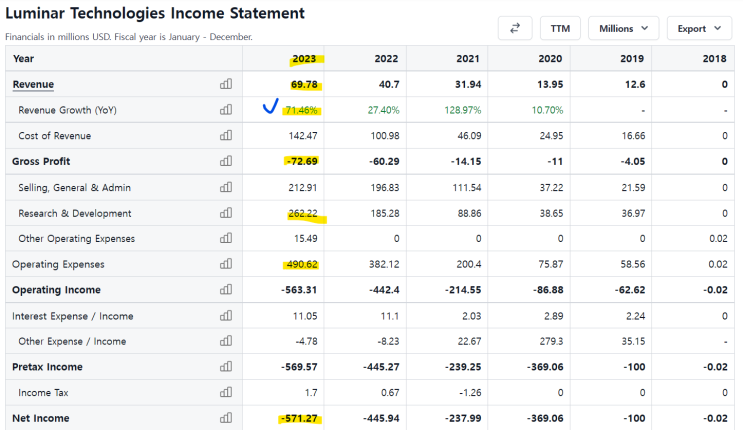Viewport: 743px width, 430px height.
Task: Click the Revenue row label link
Action: [33, 84]
